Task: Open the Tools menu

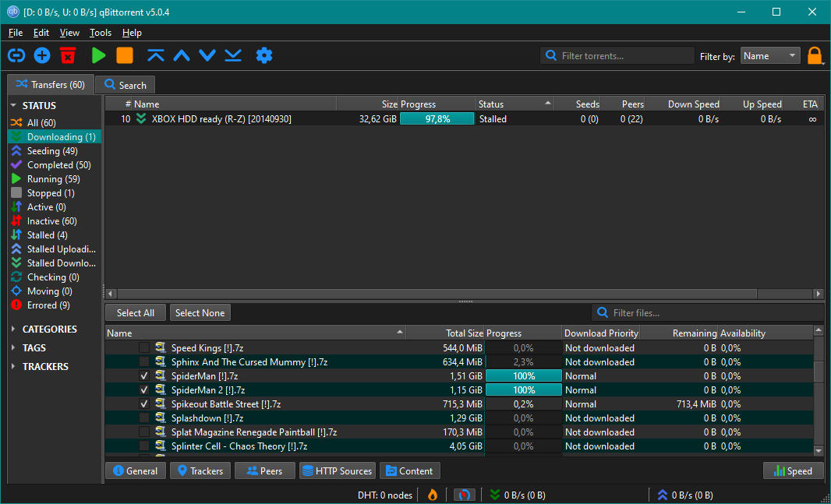Action: pyautogui.click(x=100, y=33)
